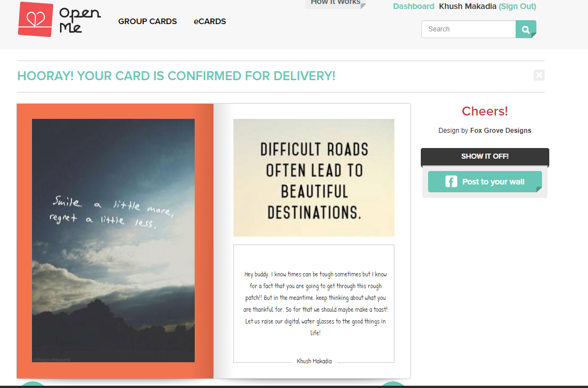Go to the Dashboard link
Image resolution: width=588 pixels, height=388 pixels.
pyautogui.click(x=414, y=6)
